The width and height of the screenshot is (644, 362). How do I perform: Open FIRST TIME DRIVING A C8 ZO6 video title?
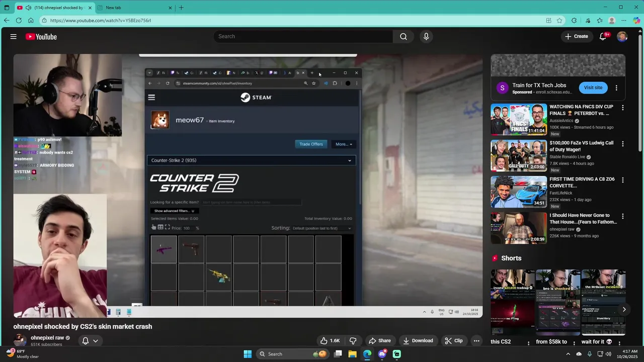[582, 182]
